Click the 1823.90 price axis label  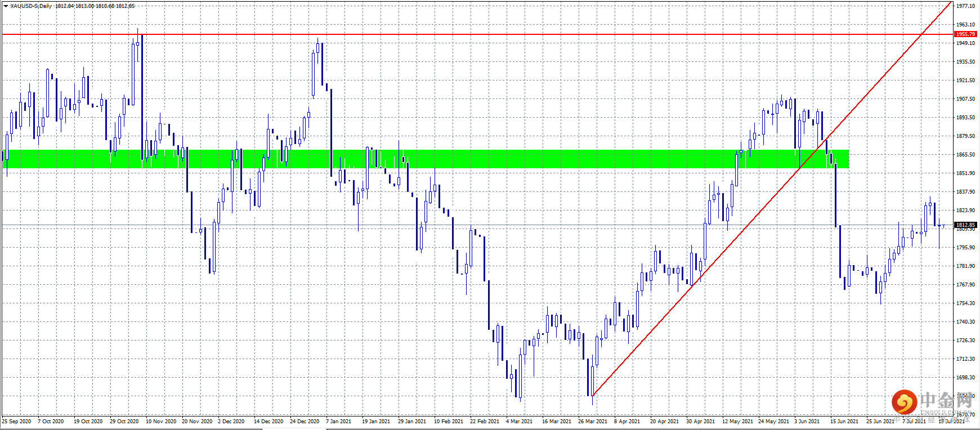(965, 210)
